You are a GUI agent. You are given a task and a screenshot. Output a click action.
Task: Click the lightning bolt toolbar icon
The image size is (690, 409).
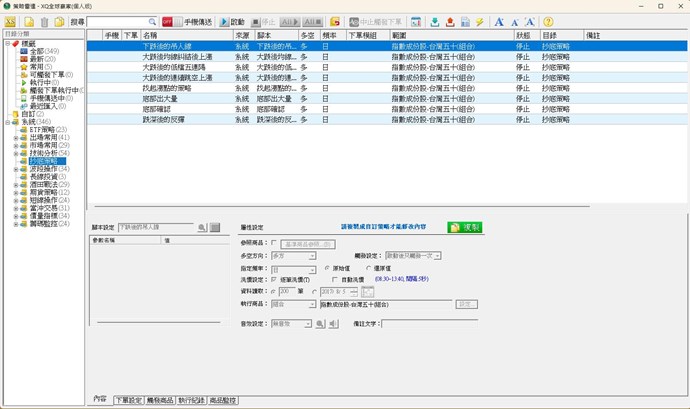click(x=479, y=21)
